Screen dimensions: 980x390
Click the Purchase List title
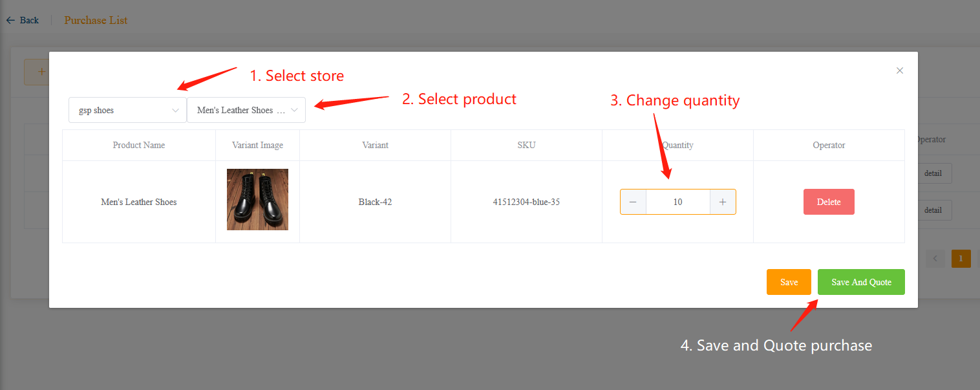click(x=96, y=20)
